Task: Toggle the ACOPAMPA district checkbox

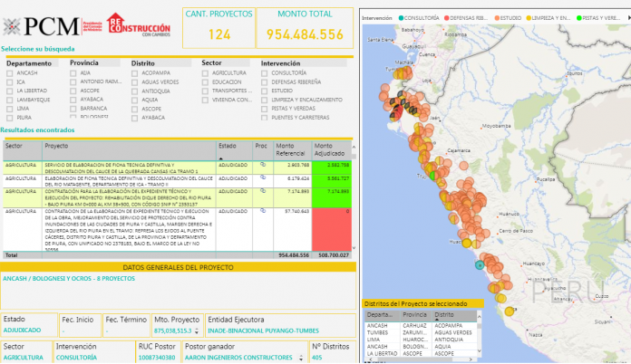Action: [132, 73]
